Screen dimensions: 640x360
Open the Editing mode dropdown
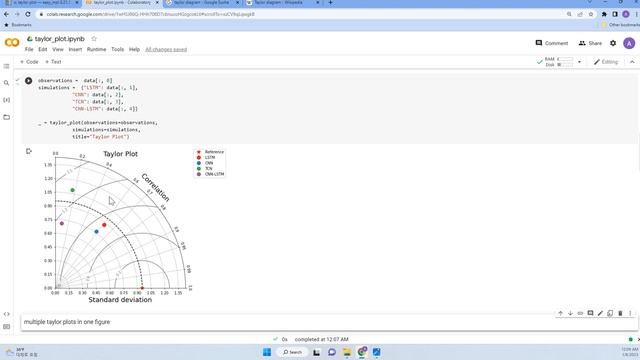click(606, 62)
